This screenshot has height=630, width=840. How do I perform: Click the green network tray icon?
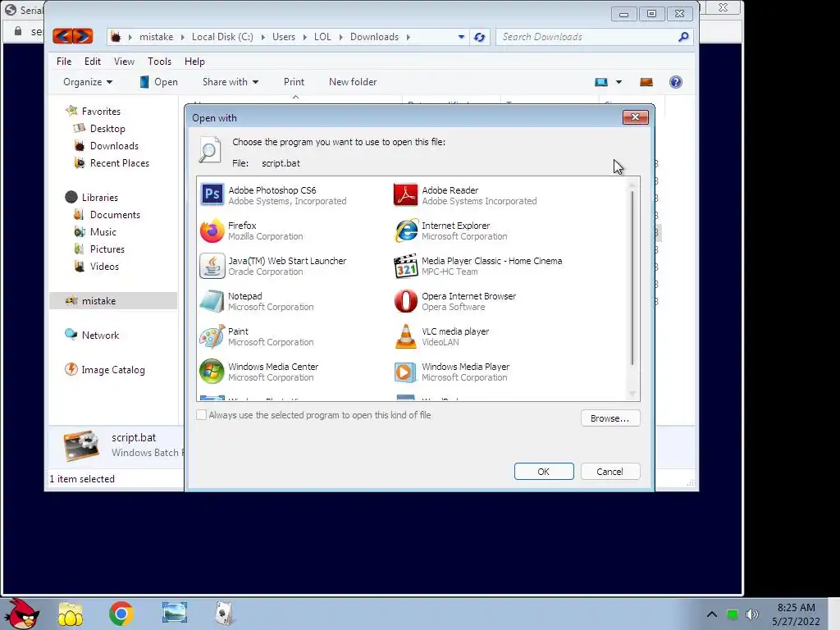(x=733, y=614)
